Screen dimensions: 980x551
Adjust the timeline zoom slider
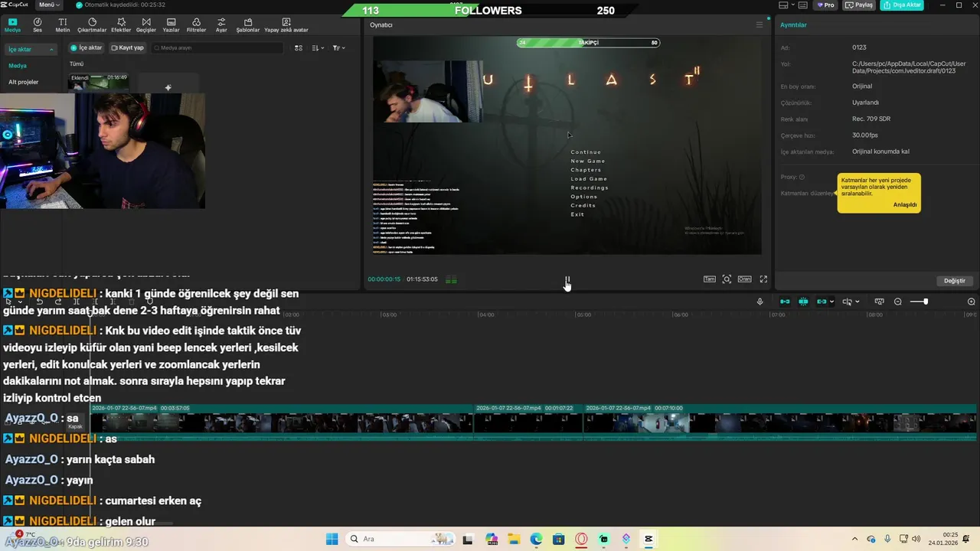coord(919,302)
